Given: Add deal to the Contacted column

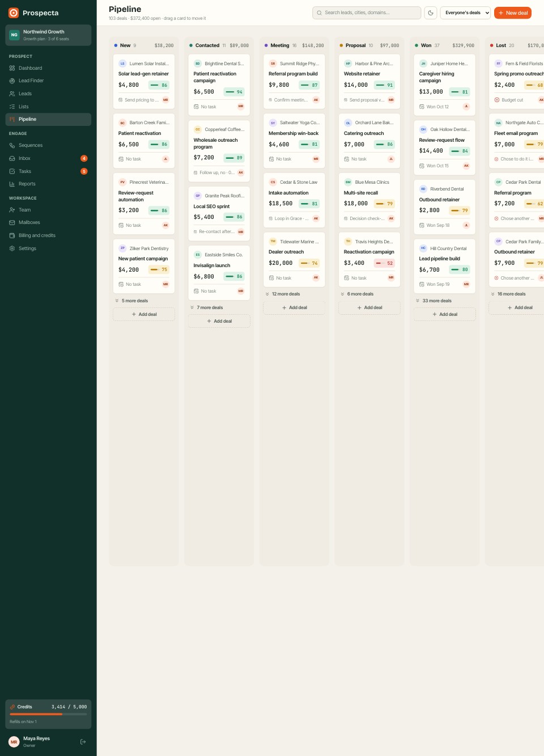Looking at the screenshot, I should click(219, 321).
